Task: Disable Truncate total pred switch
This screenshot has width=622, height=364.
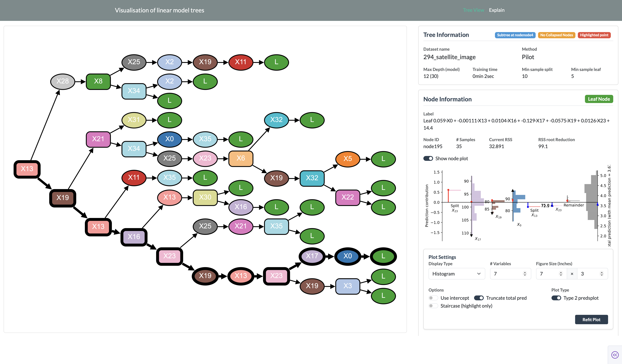Action: pos(479,298)
